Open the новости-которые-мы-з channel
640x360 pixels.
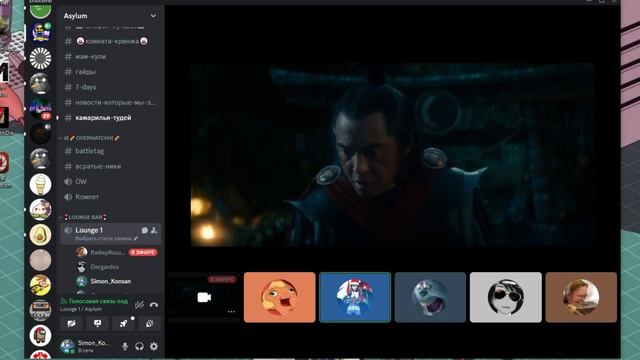click(x=110, y=102)
